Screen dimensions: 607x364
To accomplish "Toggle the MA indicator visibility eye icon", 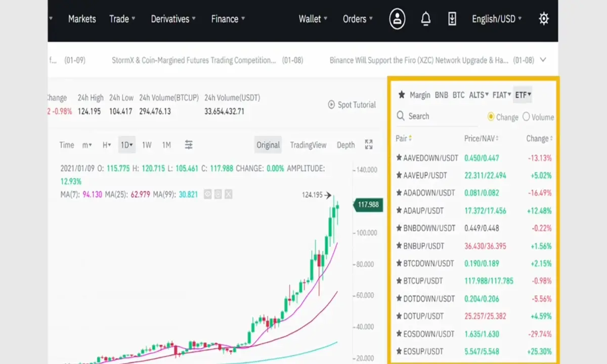I will (207, 194).
